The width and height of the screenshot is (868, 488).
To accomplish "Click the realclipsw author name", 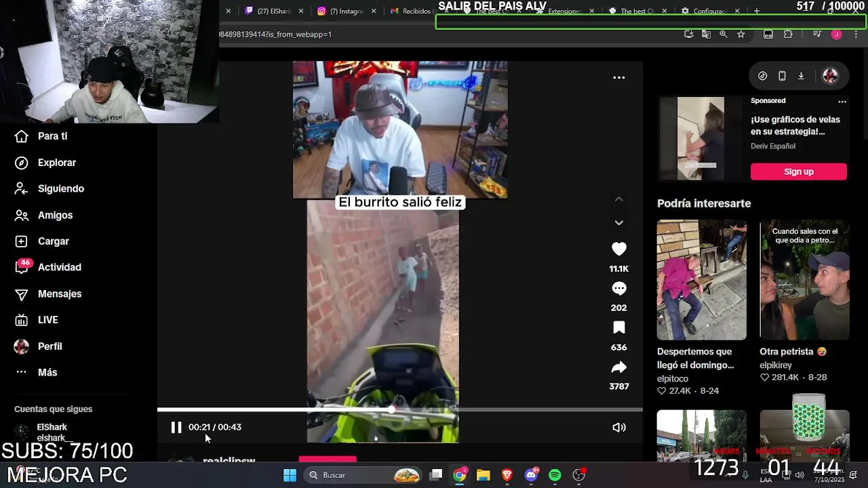I will [229, 460].
